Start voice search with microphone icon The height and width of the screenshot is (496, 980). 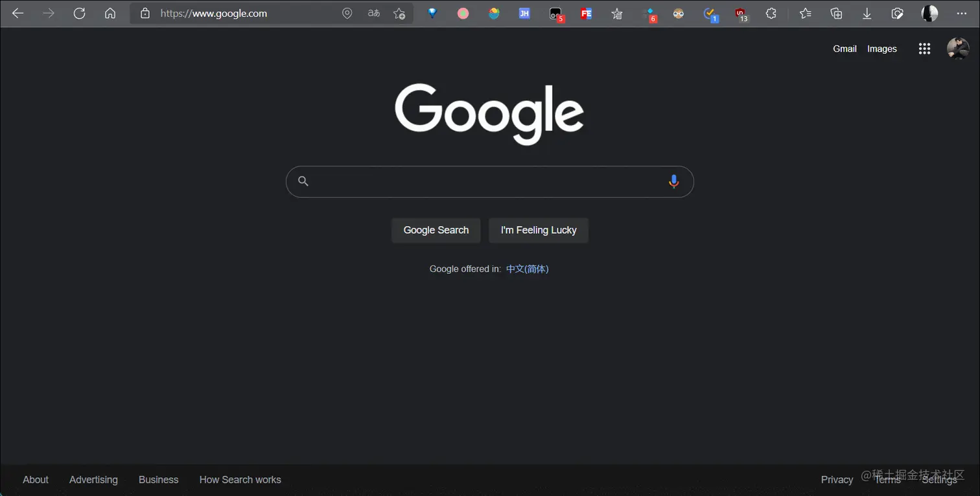click(674, 181)
